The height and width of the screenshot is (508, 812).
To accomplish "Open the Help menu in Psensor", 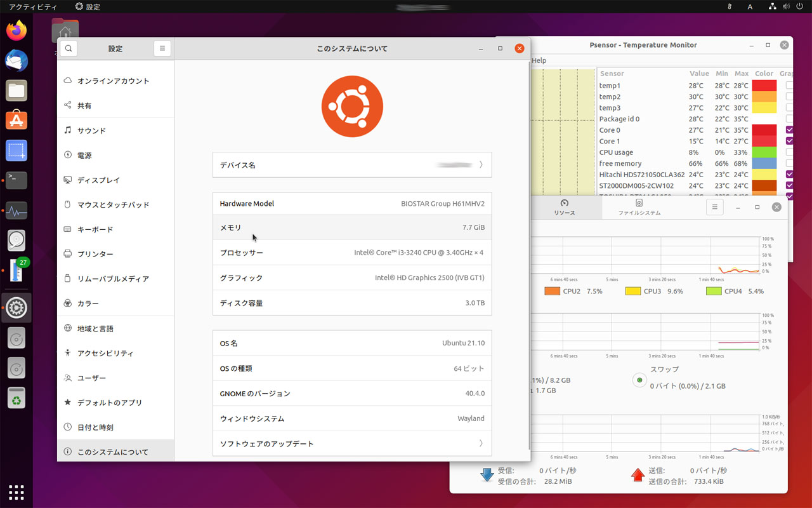I will click(x=539, y=60).
